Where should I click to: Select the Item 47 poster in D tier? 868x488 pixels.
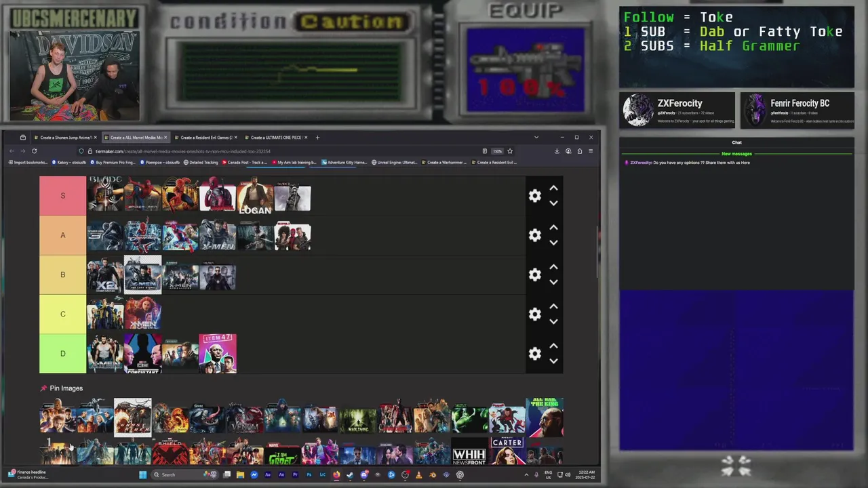(218, 353)
